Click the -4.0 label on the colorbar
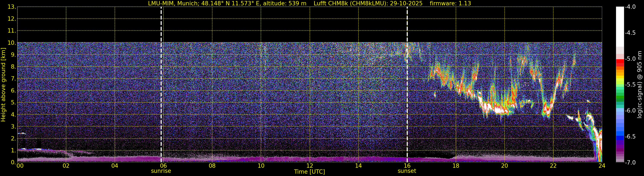The height and width of the screenshot is (176, 644). pyautogui.click(x=631, y=7)
